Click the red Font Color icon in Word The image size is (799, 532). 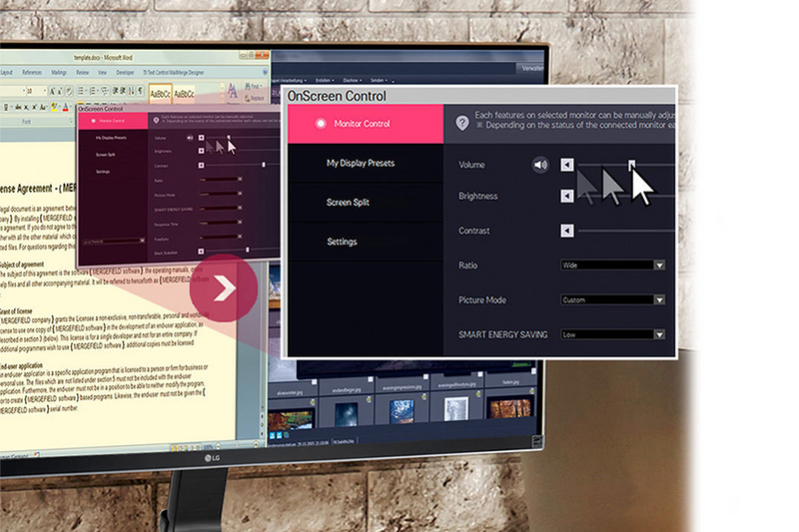[x=65, y=107]
